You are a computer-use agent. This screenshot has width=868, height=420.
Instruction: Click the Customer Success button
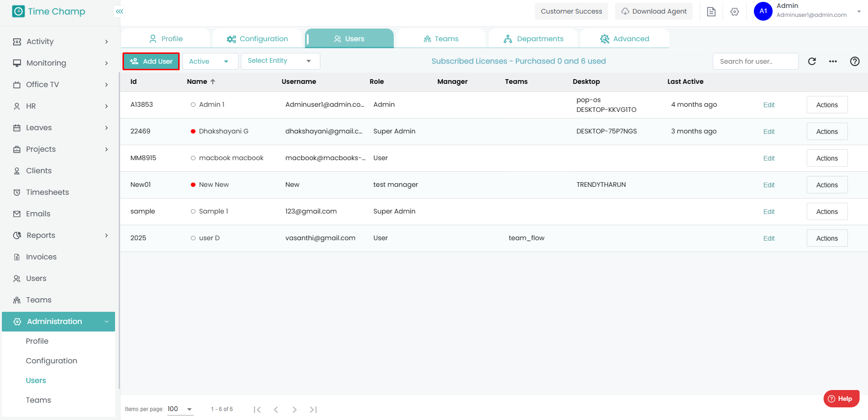(571, 11)
